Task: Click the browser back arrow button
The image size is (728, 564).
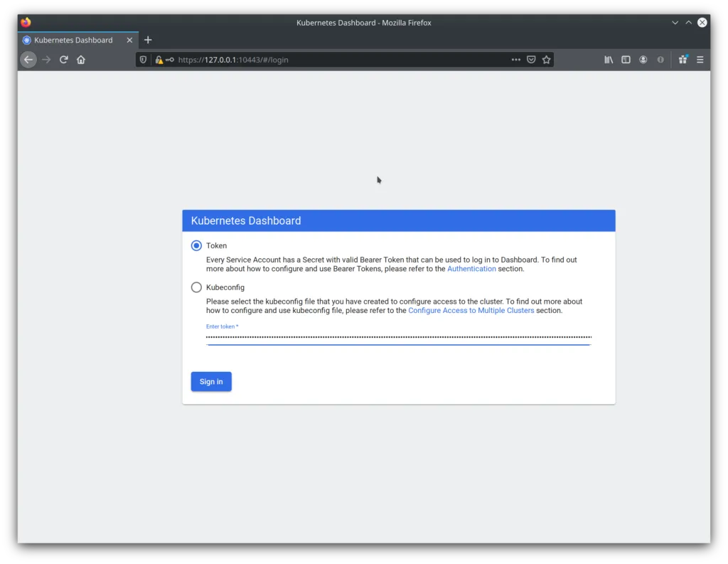Action: pyautogui.click(x=28, y=60)
